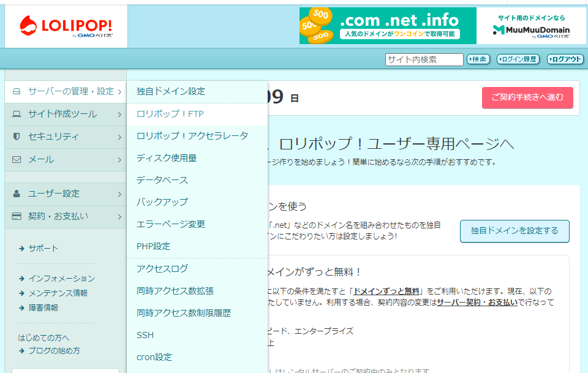Select 同時アクセス数拡張 in the submenu

coord(197,291)
